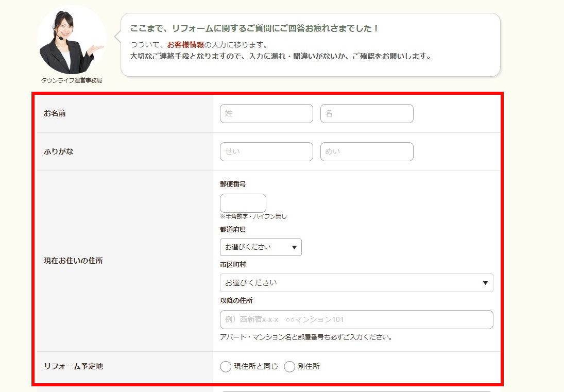Click the お名前 row label

coord(55,113)
